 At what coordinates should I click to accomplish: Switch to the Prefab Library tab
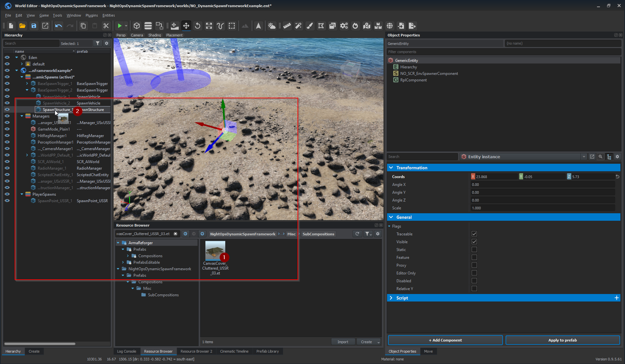[x=267, y=351]
